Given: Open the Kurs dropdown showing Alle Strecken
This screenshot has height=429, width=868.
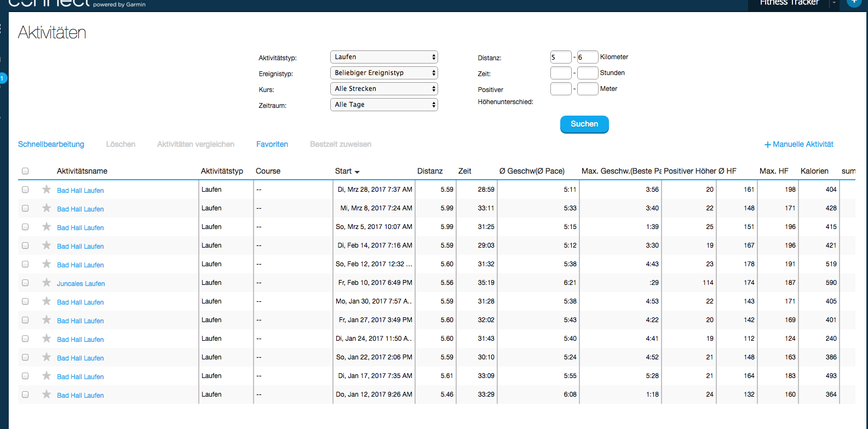Looking at the screenshot, I should click(x=383, y=89).
